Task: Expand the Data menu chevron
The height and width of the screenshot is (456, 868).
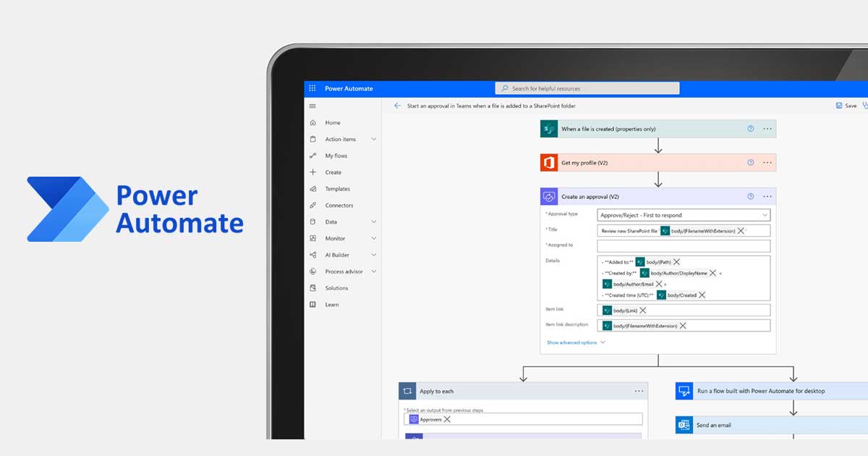Action: point(374,221)
